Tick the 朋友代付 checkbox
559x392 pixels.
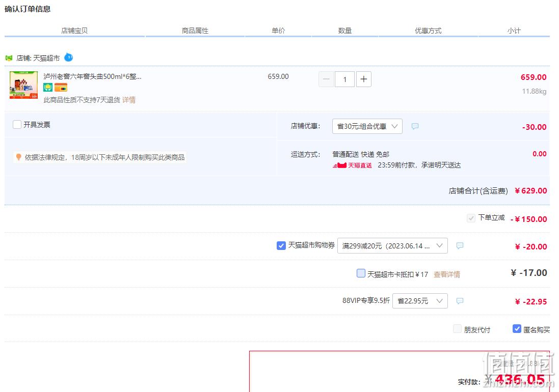coord(457,329)
